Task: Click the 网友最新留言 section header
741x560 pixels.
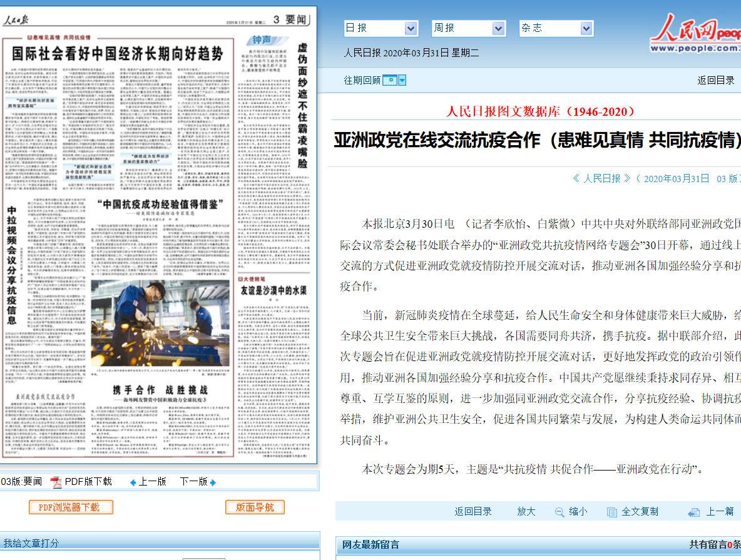Action: (370, 545)
